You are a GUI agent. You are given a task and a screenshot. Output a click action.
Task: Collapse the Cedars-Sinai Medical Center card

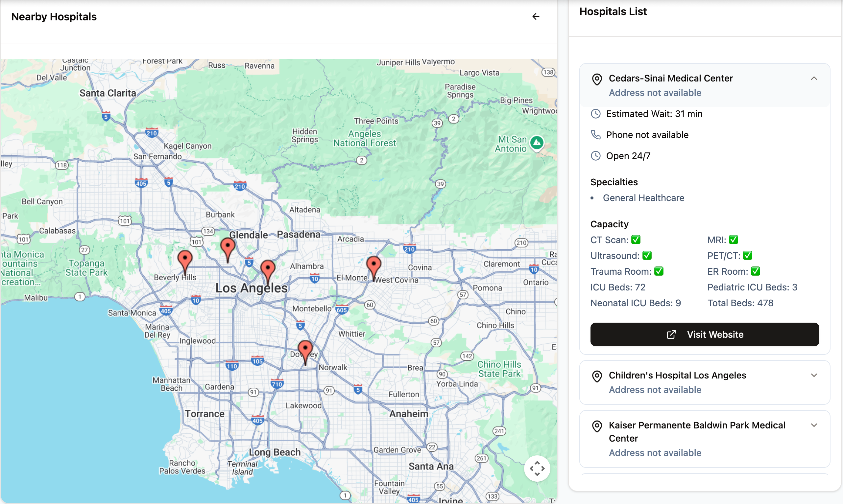click(814, 79)
